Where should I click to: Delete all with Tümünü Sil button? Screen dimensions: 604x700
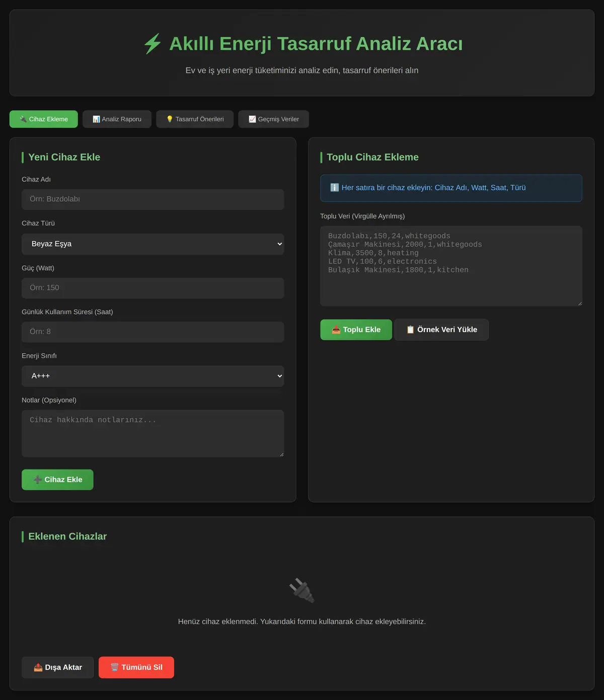136,667
